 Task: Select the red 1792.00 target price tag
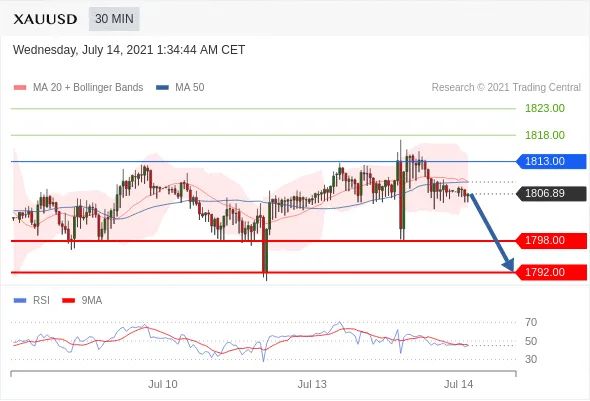pos(551,272)
